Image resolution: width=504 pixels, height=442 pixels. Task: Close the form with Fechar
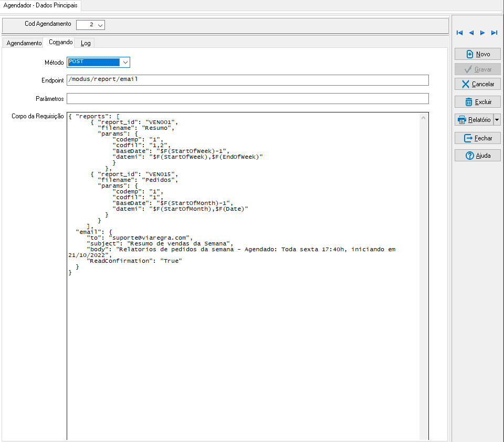pos(477,138)
